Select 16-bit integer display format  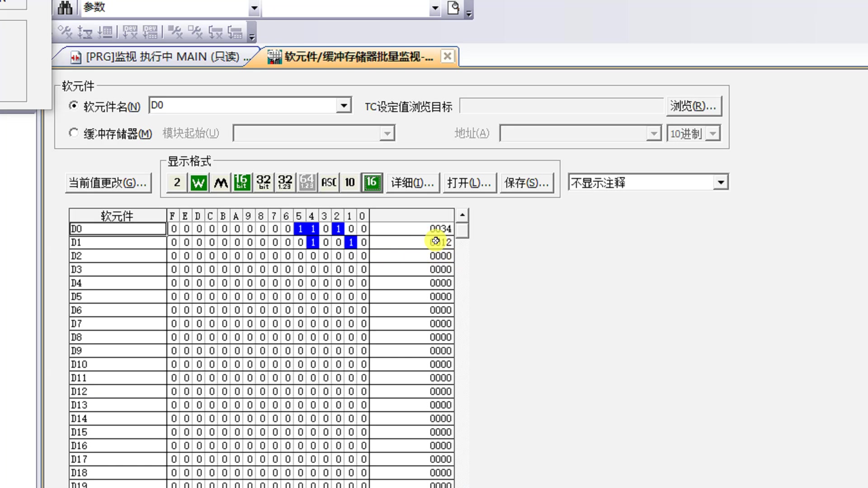click(242, 183)
